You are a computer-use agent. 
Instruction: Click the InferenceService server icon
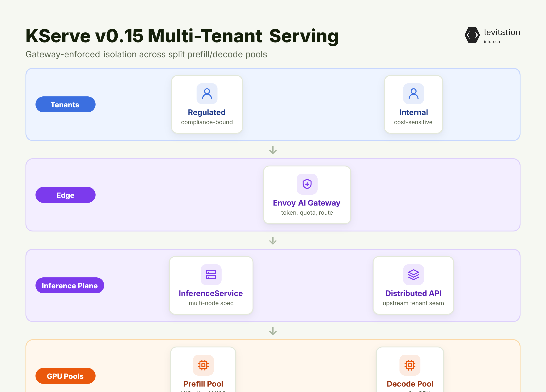coord(211,275)
